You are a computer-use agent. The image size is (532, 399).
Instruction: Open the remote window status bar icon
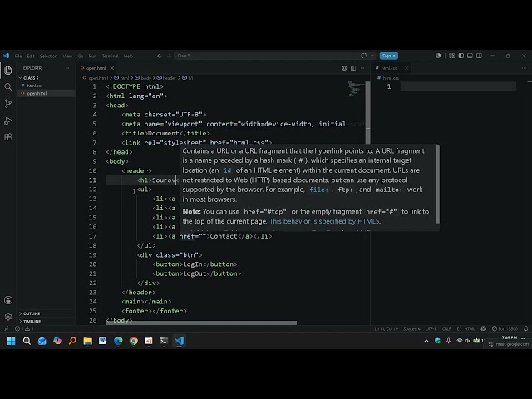(x=6, y=328)
